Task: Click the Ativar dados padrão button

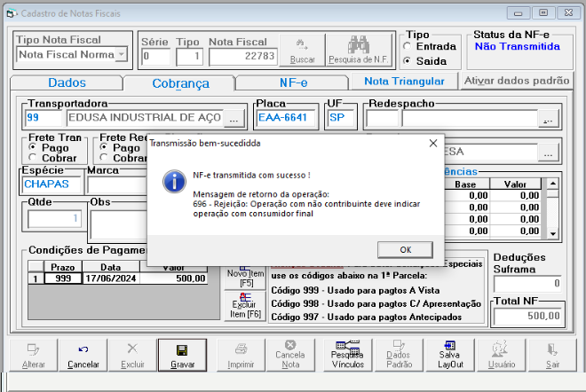Action: pos(517,81)
